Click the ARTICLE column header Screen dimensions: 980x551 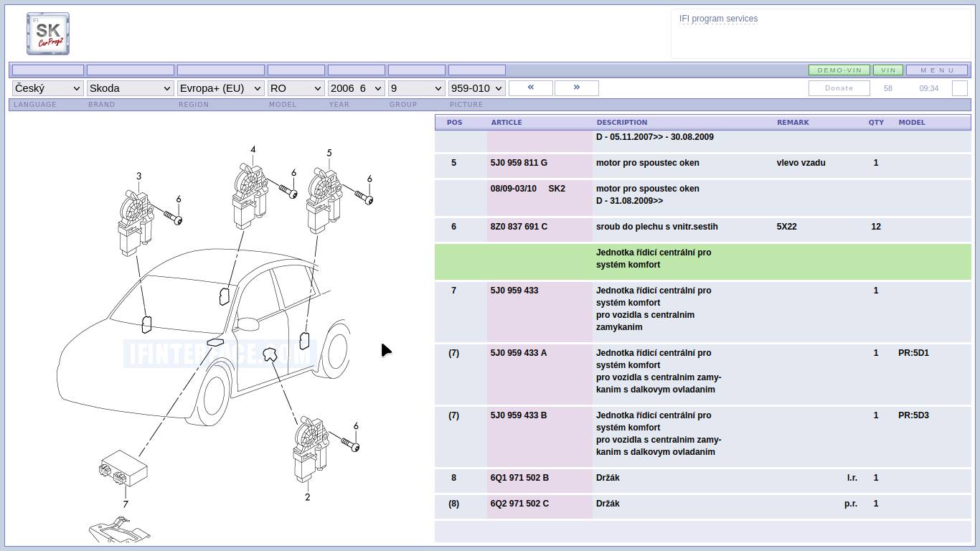(x=507, y=123)
